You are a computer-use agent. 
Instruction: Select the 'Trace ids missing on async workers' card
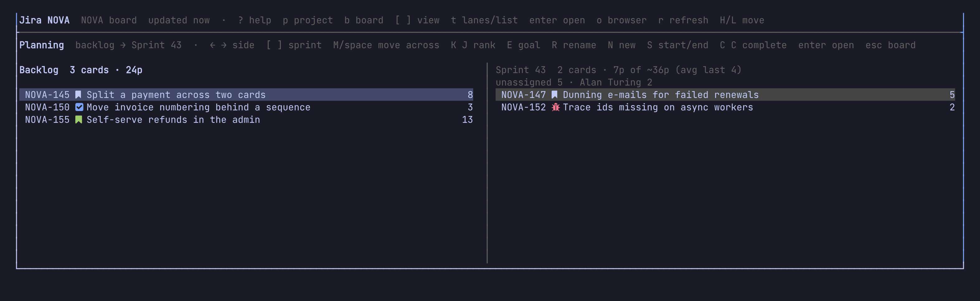pos(725,107)
